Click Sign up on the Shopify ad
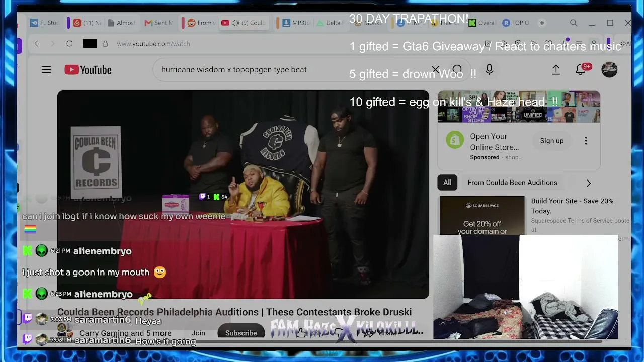This screenshot has width=644, height=362. (x=552, y=141)
